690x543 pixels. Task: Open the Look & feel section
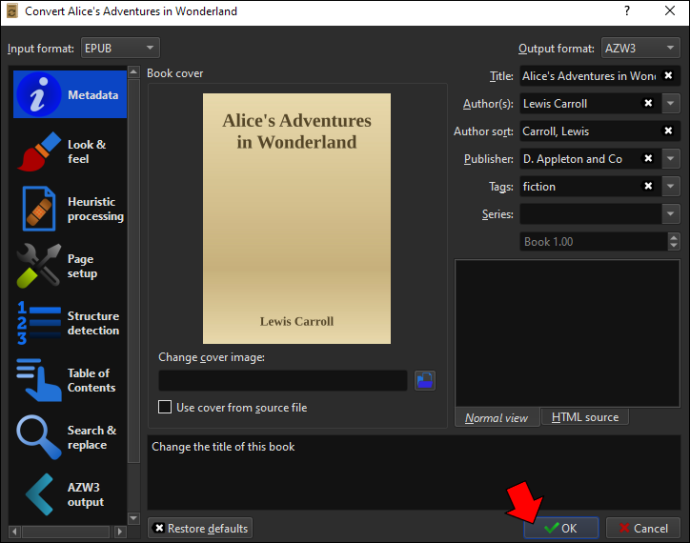70,151
